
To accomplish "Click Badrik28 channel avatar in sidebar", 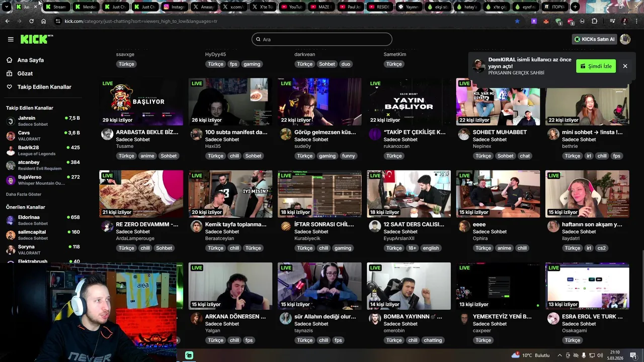I will click(11, 150).
